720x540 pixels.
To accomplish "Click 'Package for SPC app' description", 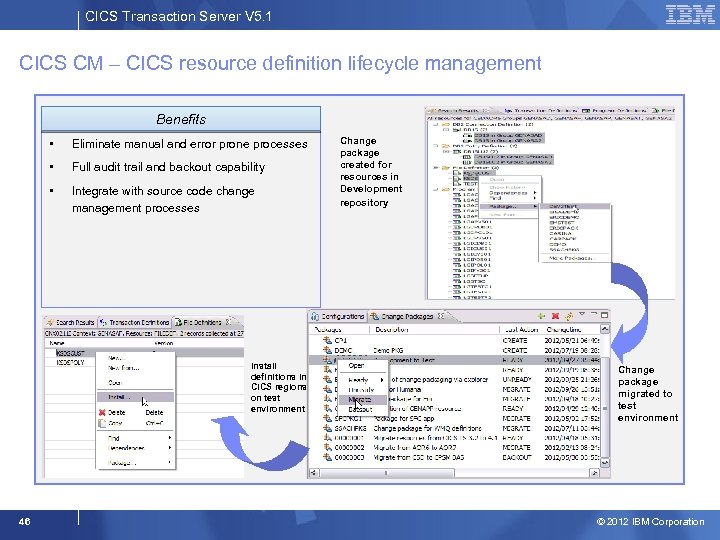I will (x=404, y=418).
